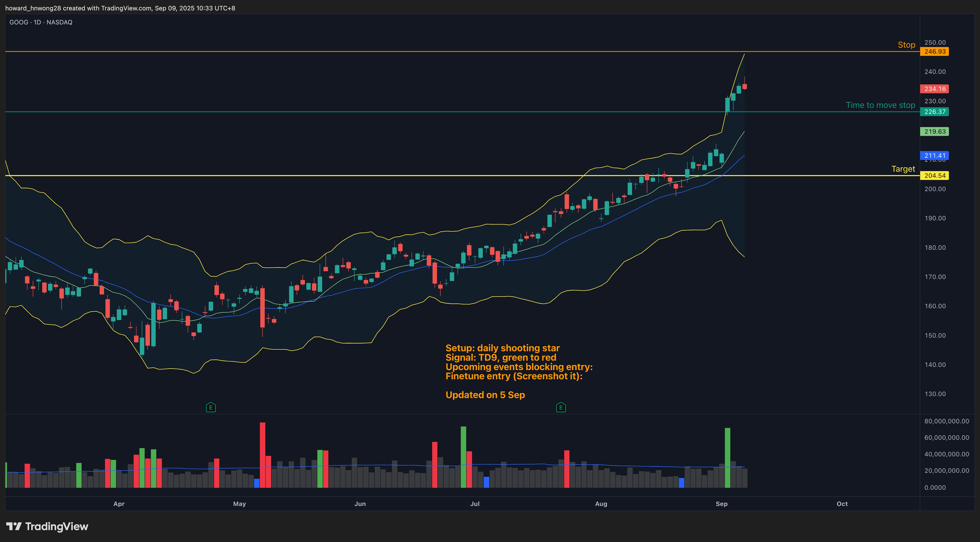Click the earnings E marker near late July
This screenshot has width=980, height=542.
561,408
